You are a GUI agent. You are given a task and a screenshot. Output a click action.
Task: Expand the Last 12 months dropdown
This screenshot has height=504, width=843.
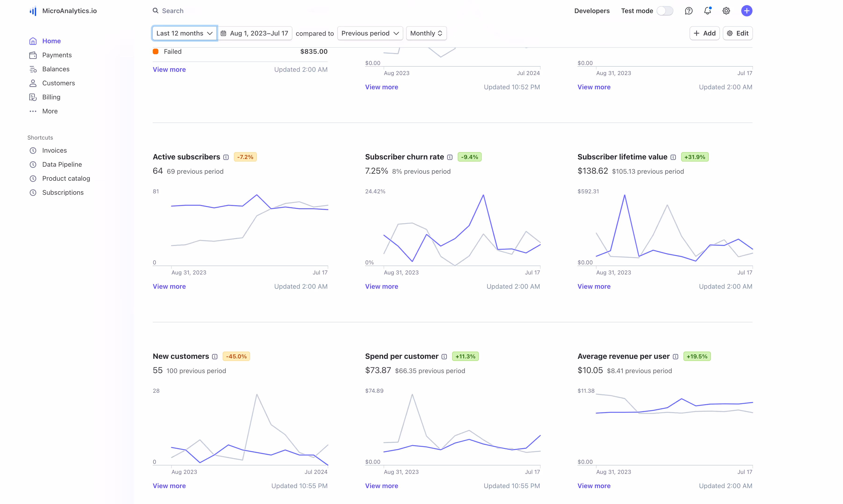[184, 33]
